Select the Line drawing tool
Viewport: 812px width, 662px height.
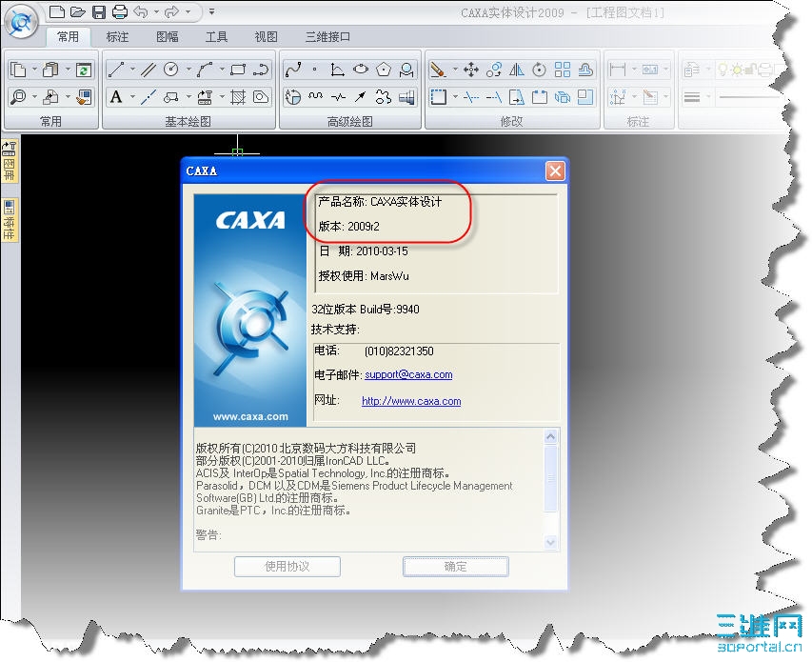tap(116, 69)
